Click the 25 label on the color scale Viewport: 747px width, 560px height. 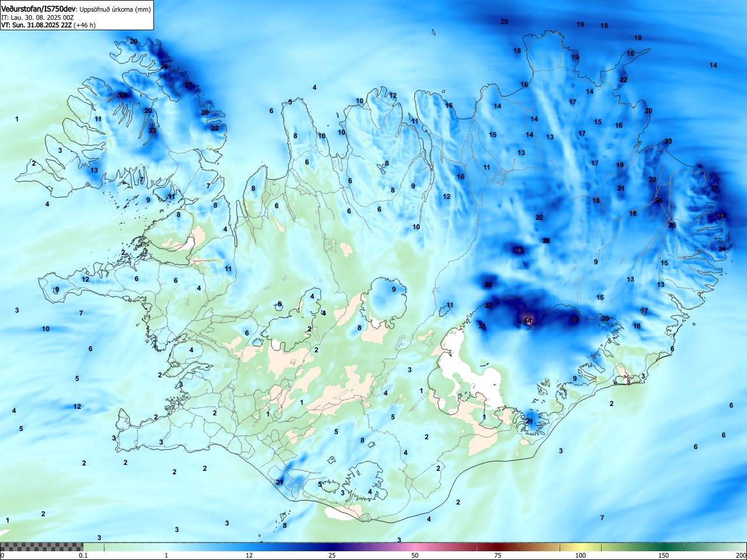(x=332, y=555)
